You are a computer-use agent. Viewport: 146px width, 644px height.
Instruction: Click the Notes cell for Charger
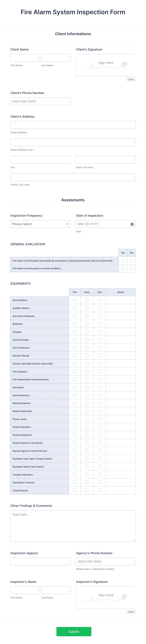pyautogui.click(x=121, y=331)
